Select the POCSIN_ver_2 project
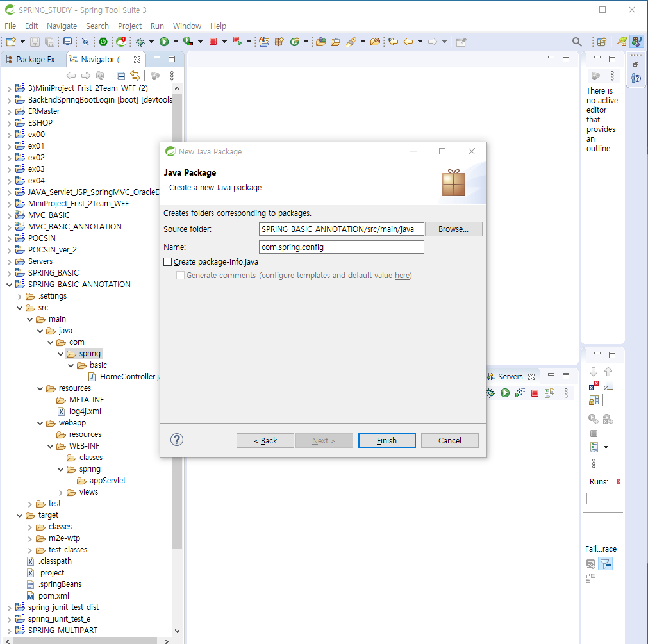 46,249
